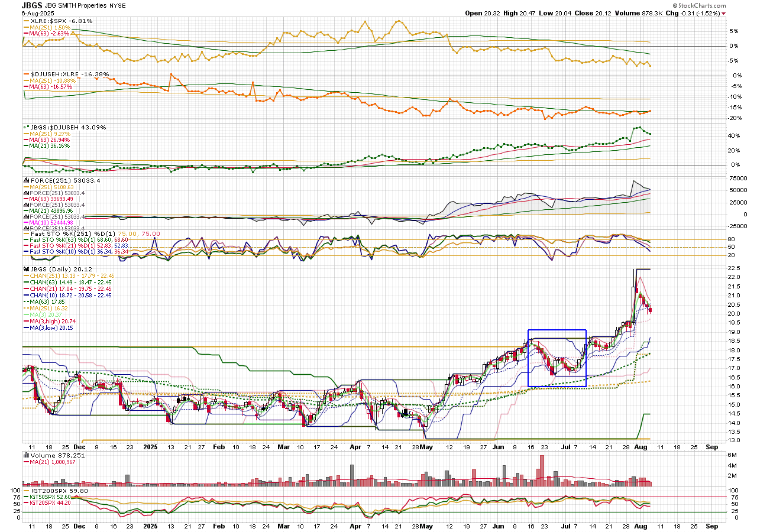Image resolution: width=757 pixels, height=532 pixels.
Task: Click the CHAN(63) 14.49 - 18.47 - 22.45 legend
Action: coord(70,282)
